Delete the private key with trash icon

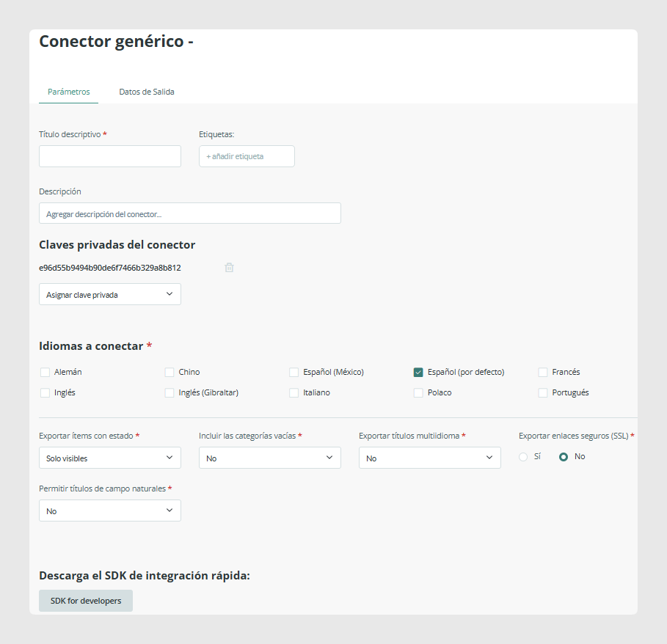click(229, 268)
